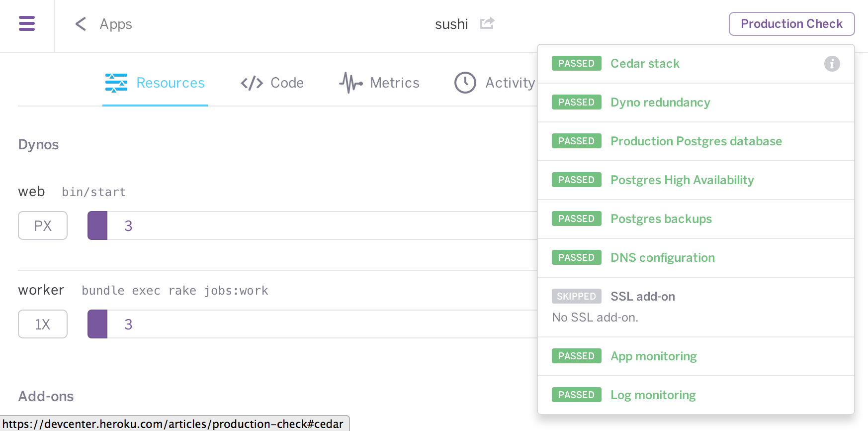The image size is (868, 431).
Task: Click the Resources tab icon
Action: pos(116,83)
